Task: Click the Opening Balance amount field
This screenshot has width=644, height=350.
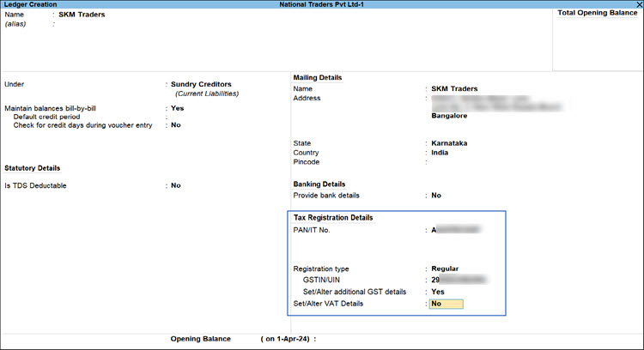Action: point(361,340)
